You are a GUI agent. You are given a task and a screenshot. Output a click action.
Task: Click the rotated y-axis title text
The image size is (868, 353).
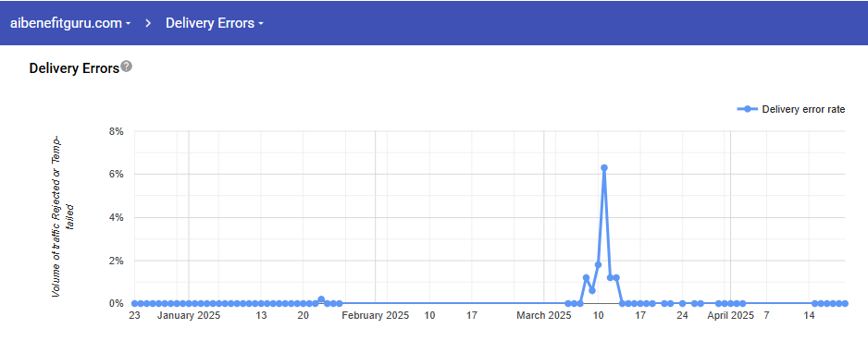(x=64, y=218)
